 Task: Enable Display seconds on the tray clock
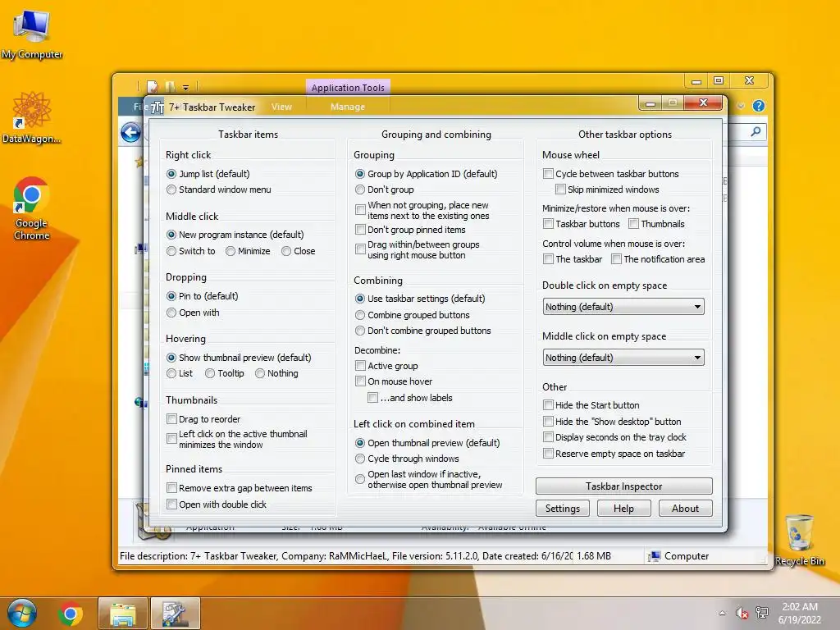(x=614, y=438)
